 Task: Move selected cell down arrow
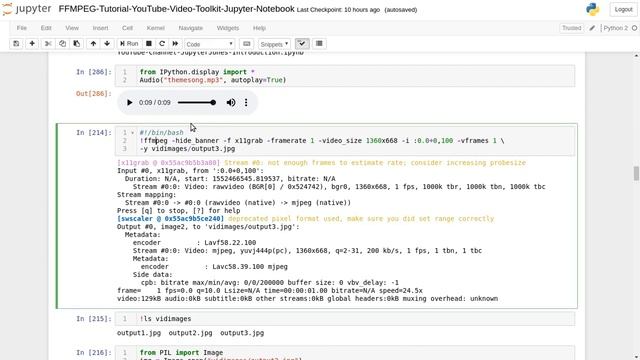coord(107,44)
